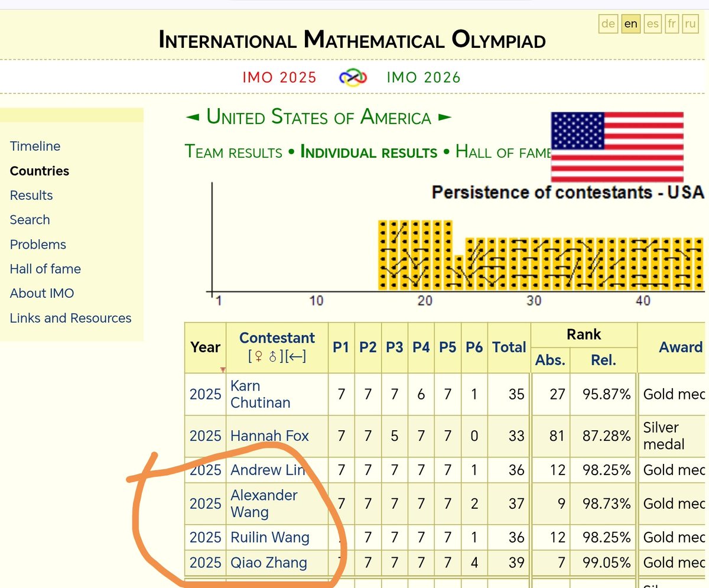Click total score 39 in Qiao Zhang row
This screenshot has width=709, height=588.
[x=516, y=562]
